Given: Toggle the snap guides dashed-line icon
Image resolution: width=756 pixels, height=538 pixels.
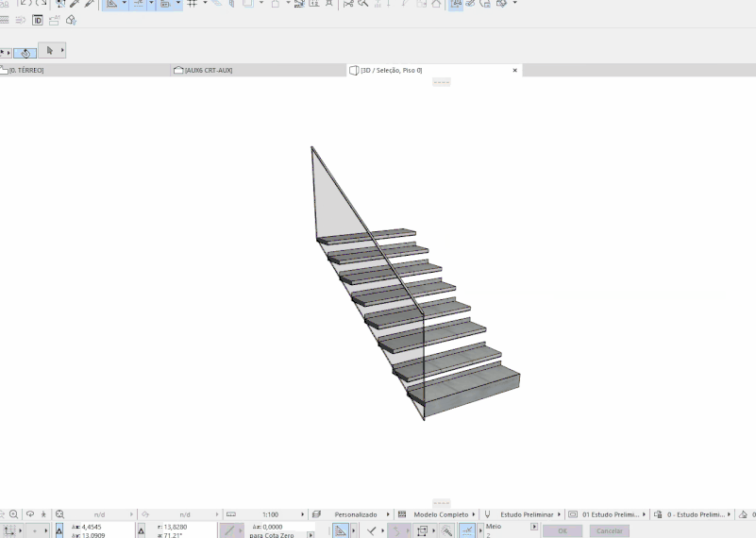Looking at the screenshot, I should (x=139, y=4).
